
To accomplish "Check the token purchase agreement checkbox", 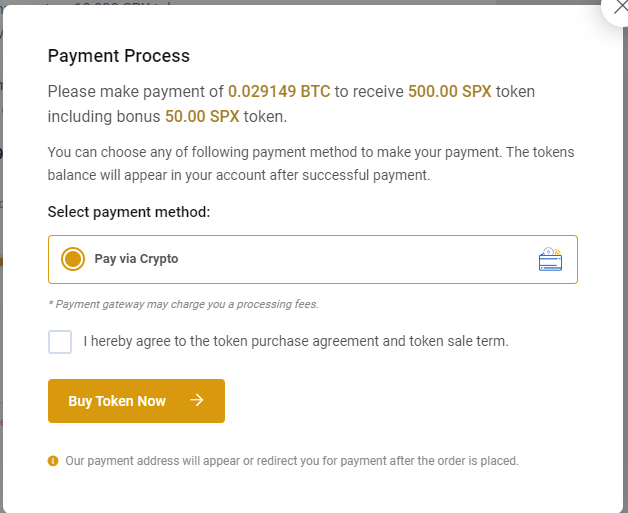I will (x=60, y=341).
